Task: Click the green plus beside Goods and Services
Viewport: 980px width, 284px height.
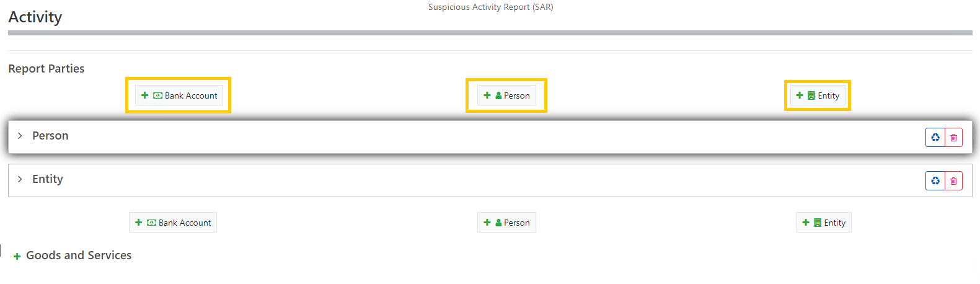Action: (17, 256)
